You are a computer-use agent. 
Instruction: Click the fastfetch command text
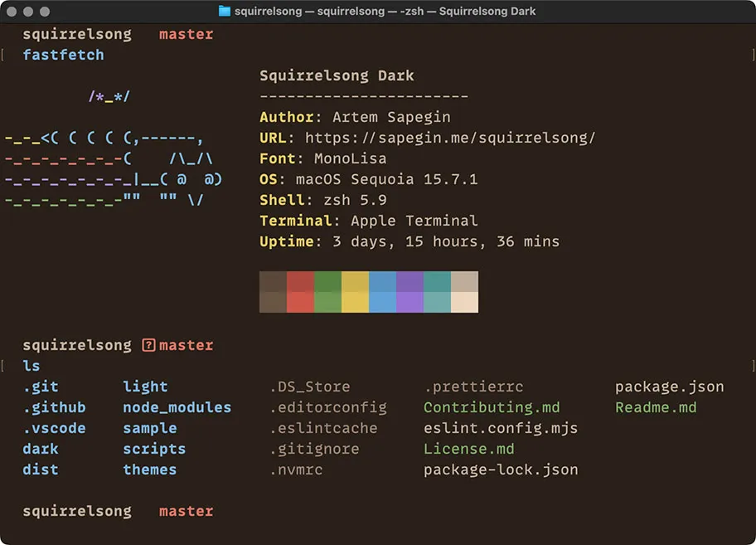(63, 55)
